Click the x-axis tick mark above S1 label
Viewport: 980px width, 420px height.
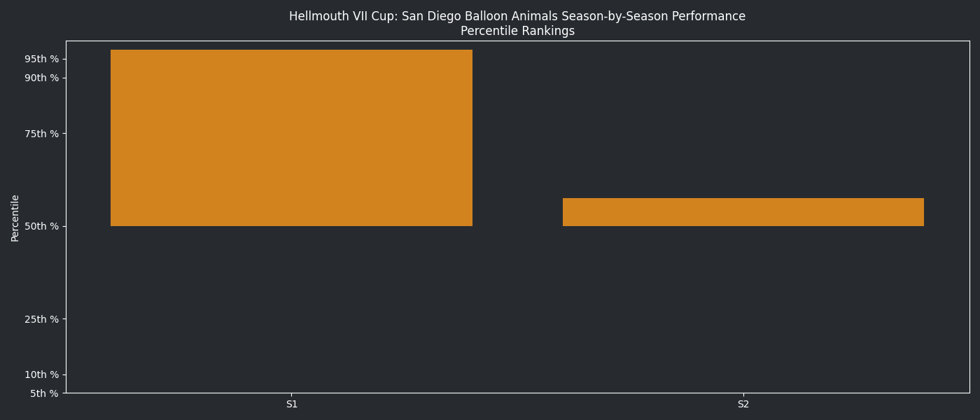point(292,395)
